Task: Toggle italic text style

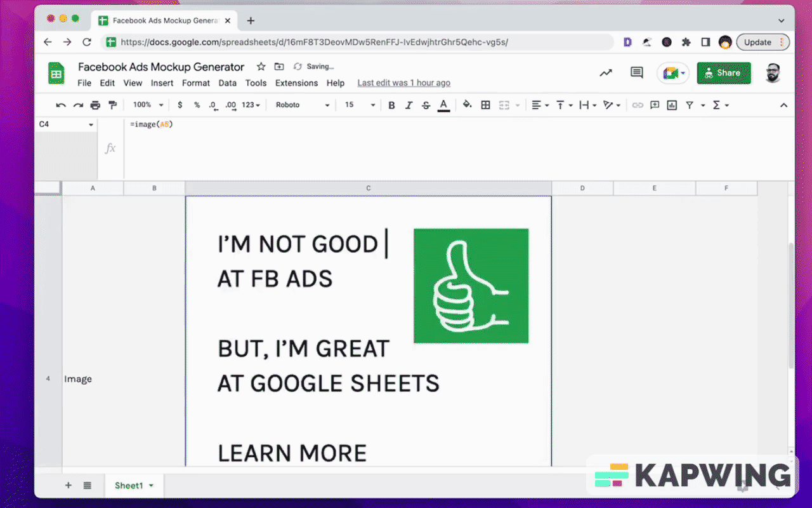Action: pos(409,105)
